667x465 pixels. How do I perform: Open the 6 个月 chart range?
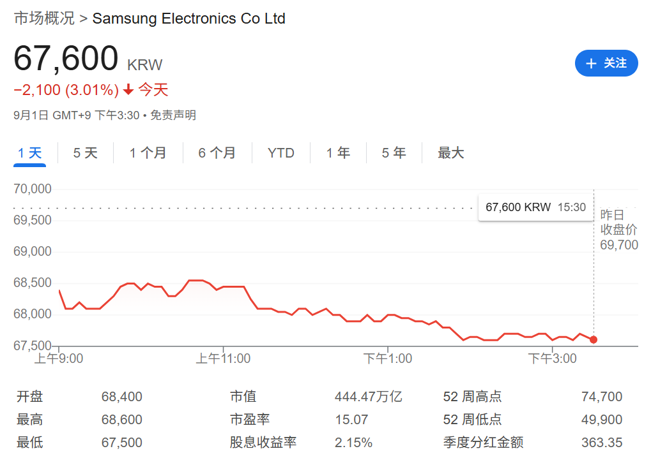217,153
